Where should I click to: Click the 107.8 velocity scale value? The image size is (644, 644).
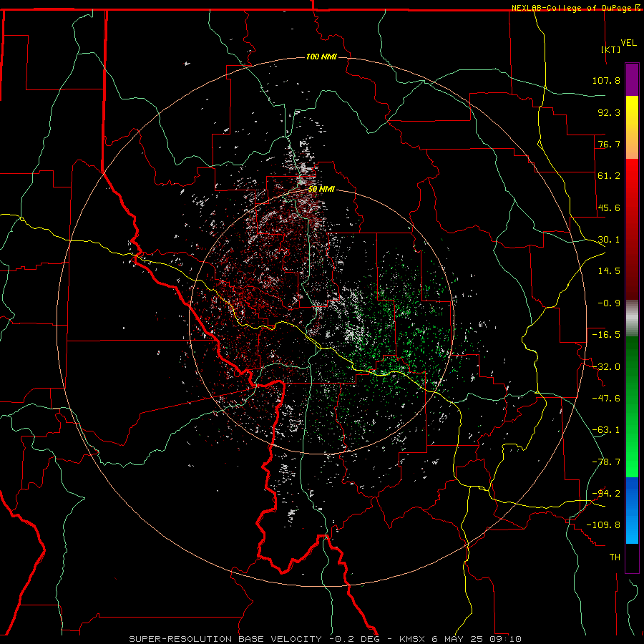(x=606, y=80)
